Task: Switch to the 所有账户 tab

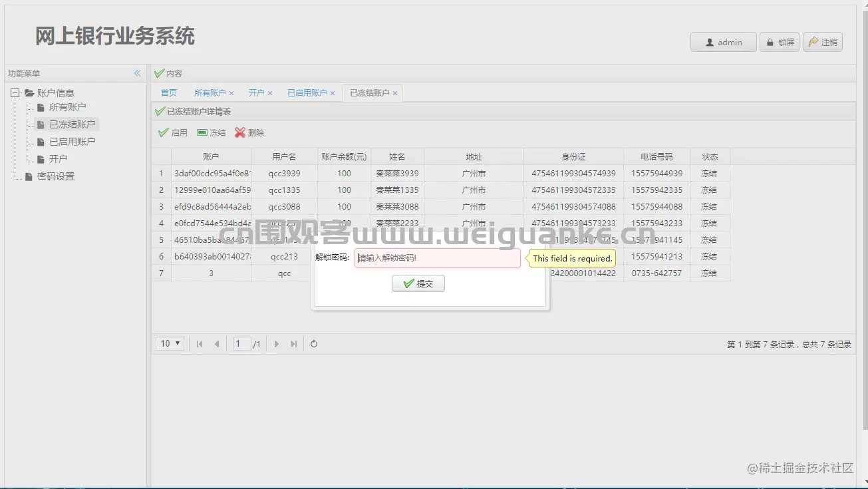Action: tap(210, 93)
